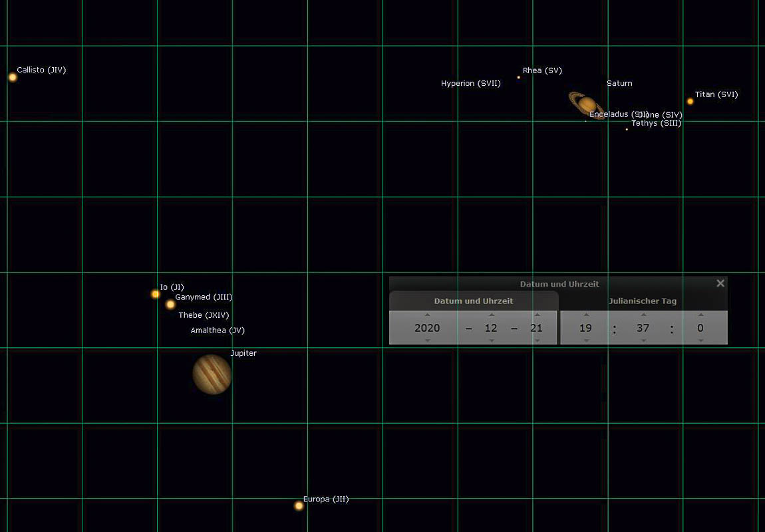
Task: Increase the year with the up arrow
Action: tap(427, 315)
